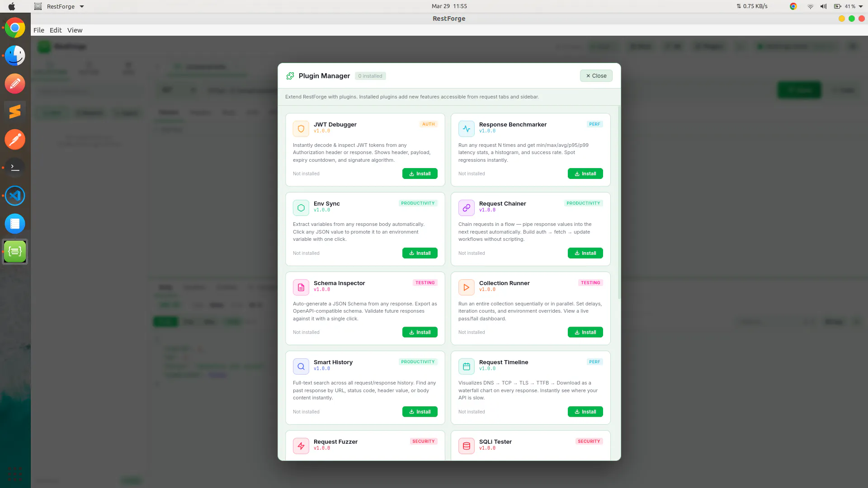Click the 'Collection Runner' plugin name
Image resolution: width=868 pixels, height=488 pixels.
[504, 283]
